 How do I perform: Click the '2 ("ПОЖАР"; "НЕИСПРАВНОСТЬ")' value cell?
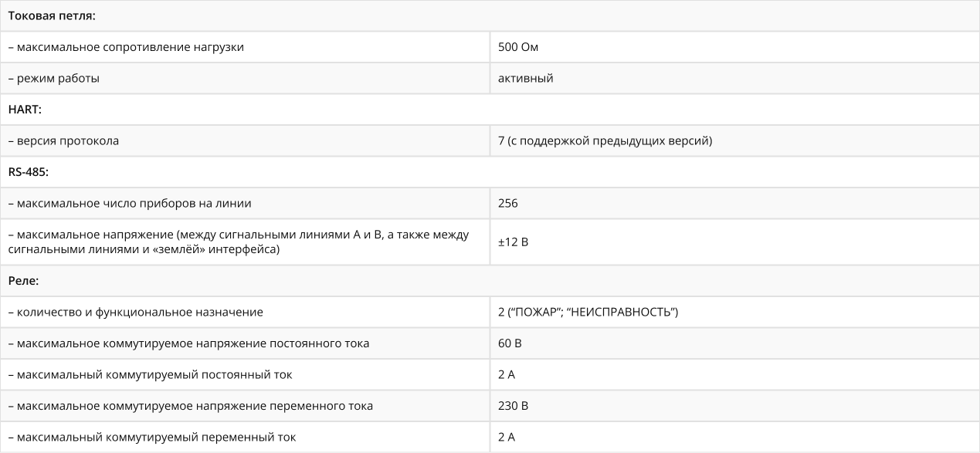click(734, 313)
